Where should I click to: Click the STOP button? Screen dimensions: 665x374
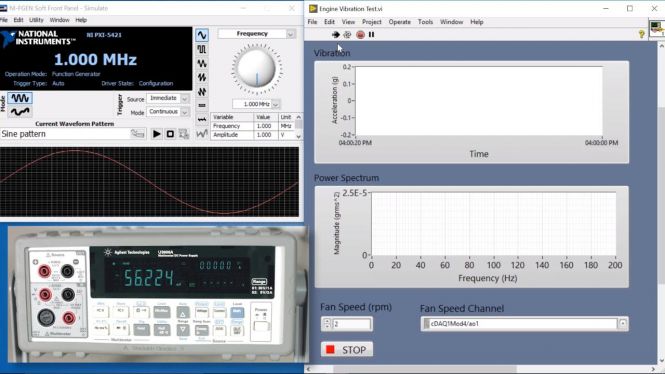(347, 349)
